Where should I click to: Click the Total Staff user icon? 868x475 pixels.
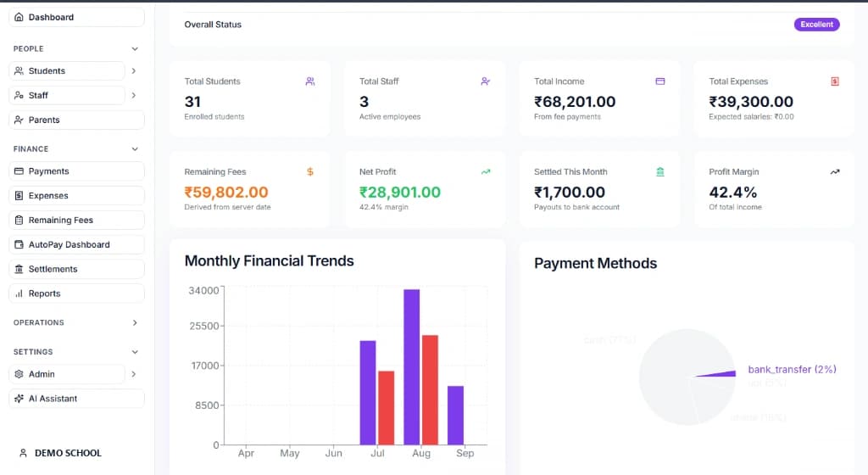pos(485,81)
